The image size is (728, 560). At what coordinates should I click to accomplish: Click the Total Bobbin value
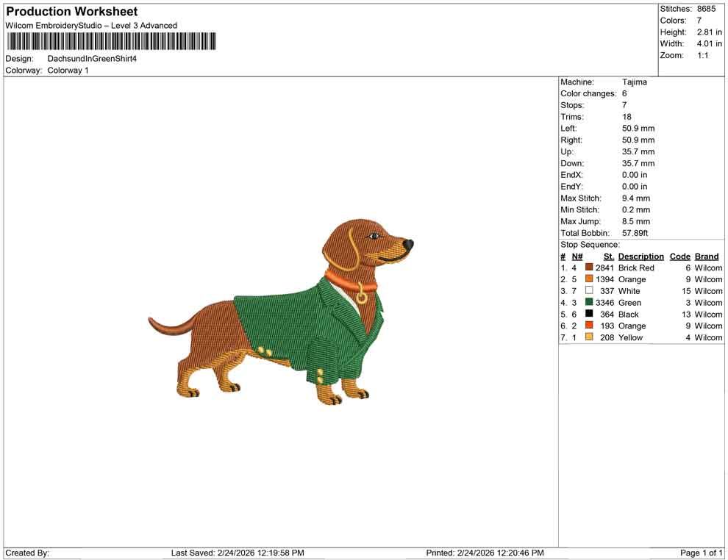(637, 233)
